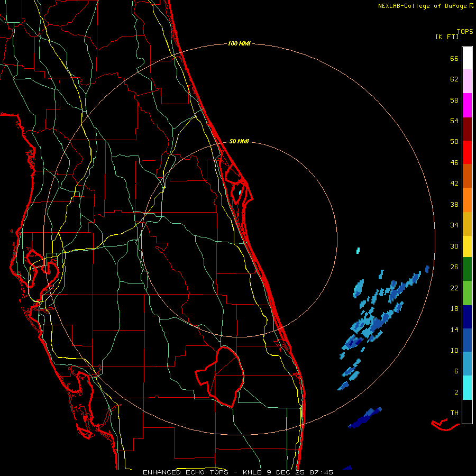Click the light pink 62 kft legend swatch
This screenshot has height=476, width=476.
[x=467, y=81]
